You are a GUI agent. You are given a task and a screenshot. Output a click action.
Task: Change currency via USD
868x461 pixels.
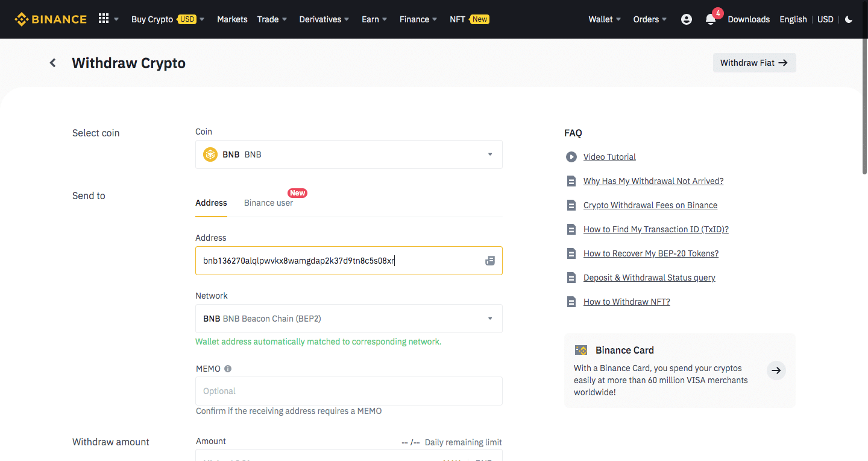tap(825, 19)
